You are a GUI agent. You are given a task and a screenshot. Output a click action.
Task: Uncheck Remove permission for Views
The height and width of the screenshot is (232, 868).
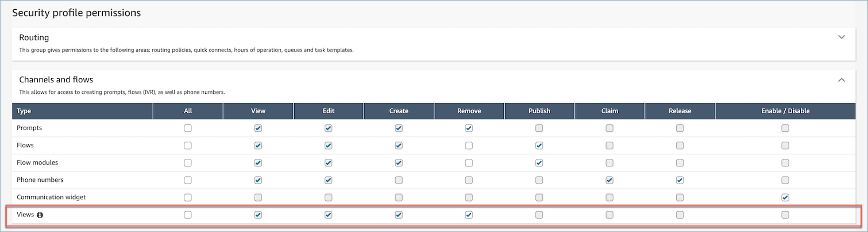click(469, 215)
